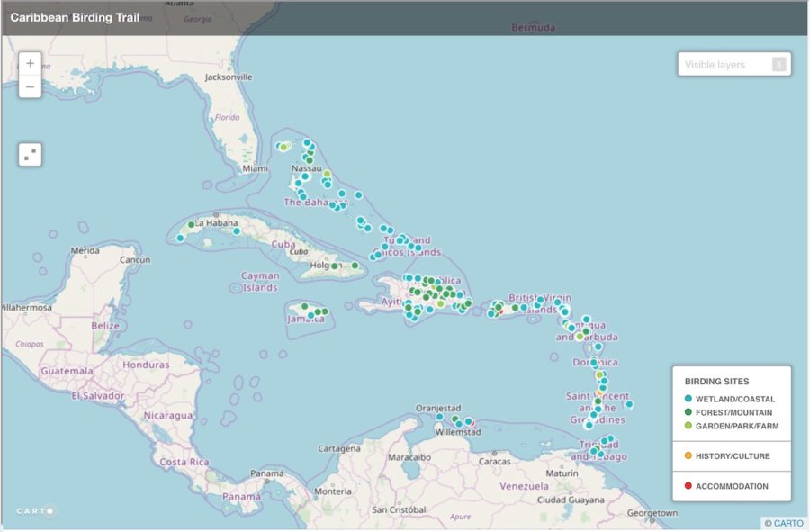Click the green forest marker near Holguín
The image size is (810, 532).
point(334,266)
